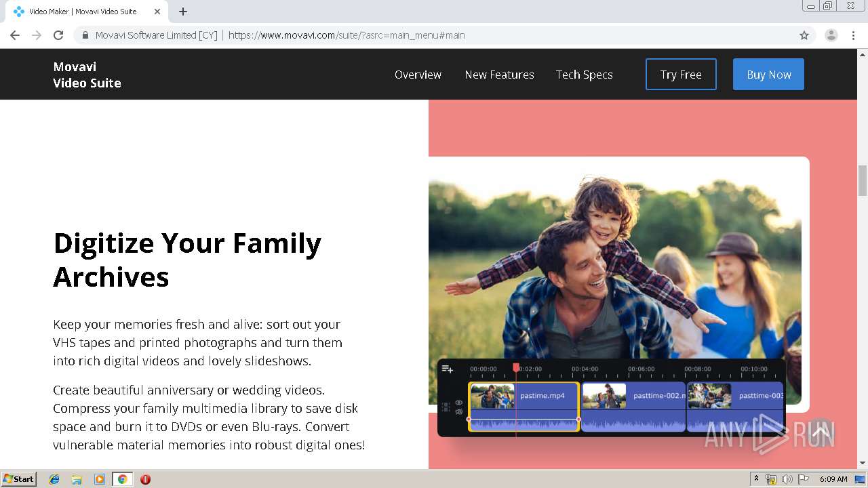Image resolution: width=868 pixels, height=488 pixels.
Task: Toggle timeline track mute icon
Action: point(459,411)
